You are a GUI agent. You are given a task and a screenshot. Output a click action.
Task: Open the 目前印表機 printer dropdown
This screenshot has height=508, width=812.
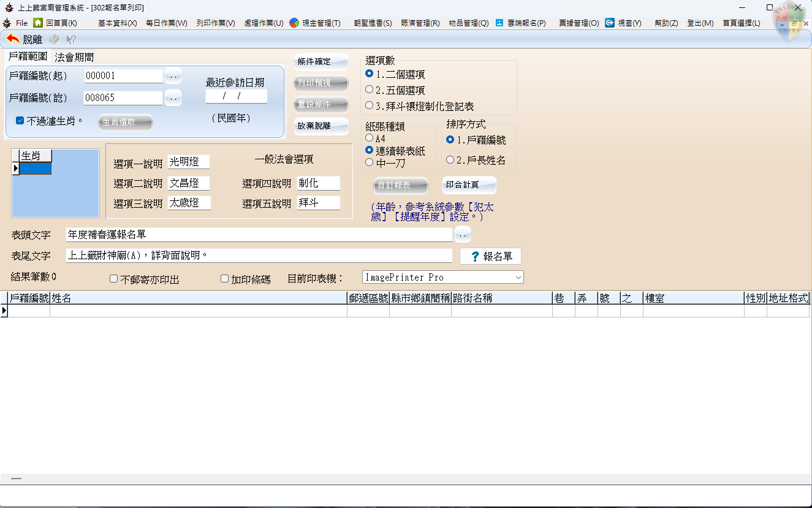point(518,278)
